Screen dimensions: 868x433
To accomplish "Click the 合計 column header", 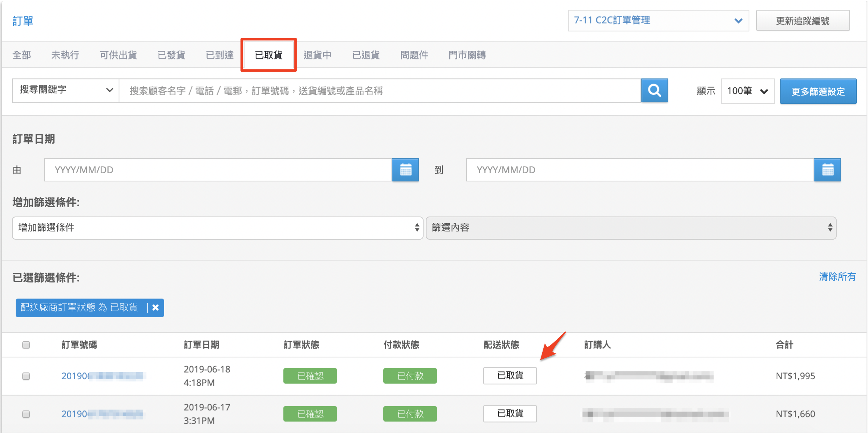I will [x=784, y=345].
